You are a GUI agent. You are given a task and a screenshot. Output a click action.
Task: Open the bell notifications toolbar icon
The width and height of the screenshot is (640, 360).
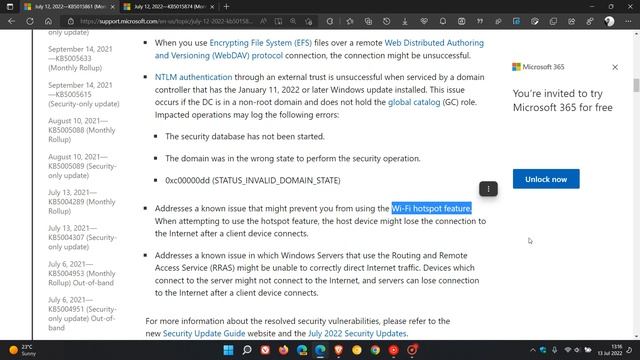click(x=443, y=21)
